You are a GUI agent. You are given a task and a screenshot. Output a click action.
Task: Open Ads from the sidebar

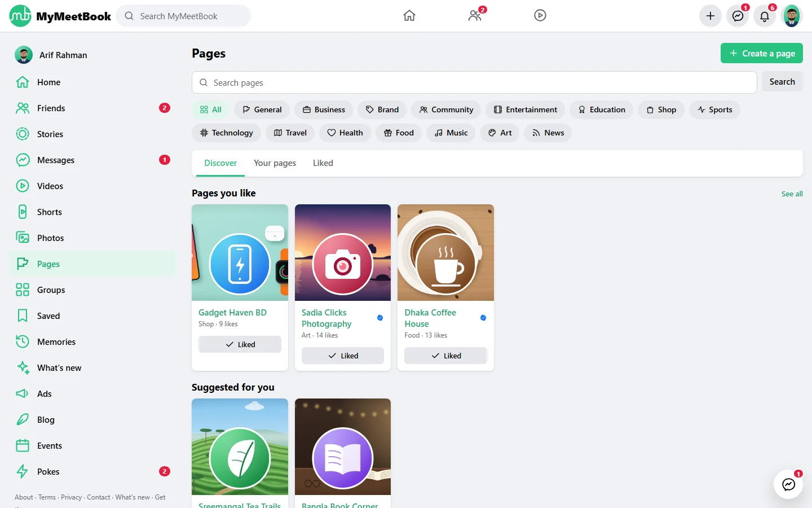pos(92,394)
